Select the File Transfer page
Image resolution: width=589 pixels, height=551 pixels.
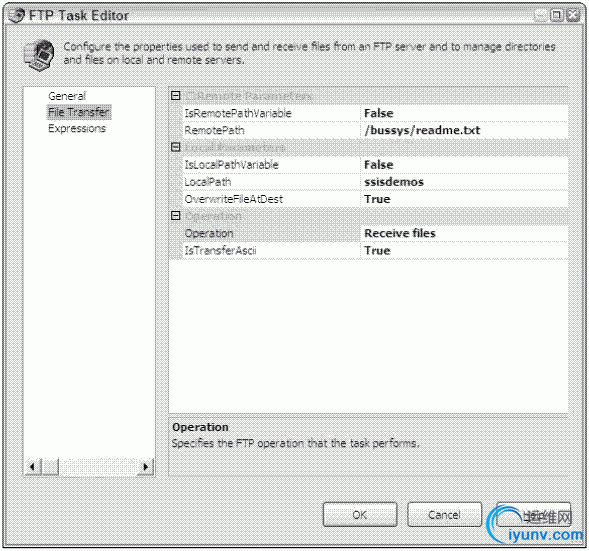point(79,112)
